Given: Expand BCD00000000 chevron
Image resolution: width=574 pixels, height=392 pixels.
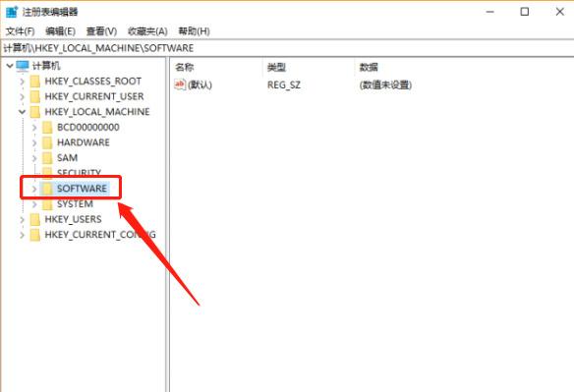Looking at the screenshot, I should click(x=34, y=128).
